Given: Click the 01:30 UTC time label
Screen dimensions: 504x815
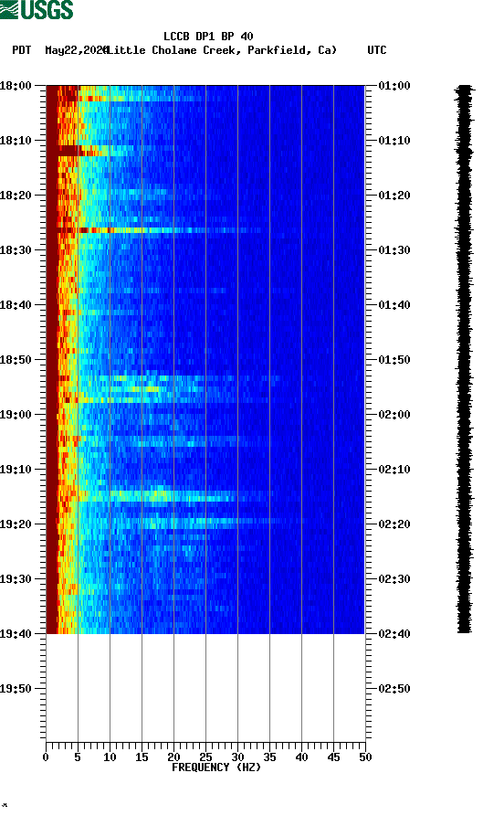Looking at the screenshot, I should pos(394,250).
